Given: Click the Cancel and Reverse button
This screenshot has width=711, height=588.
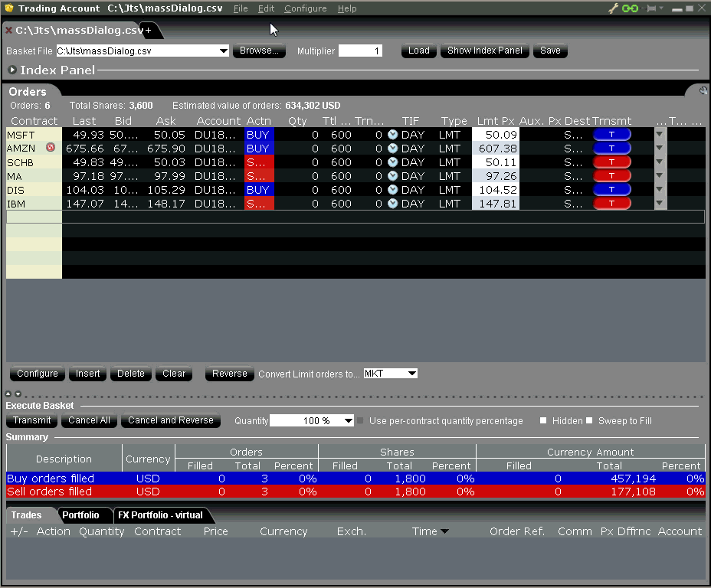Looking at the screenshot, I should tap(171, 420).
